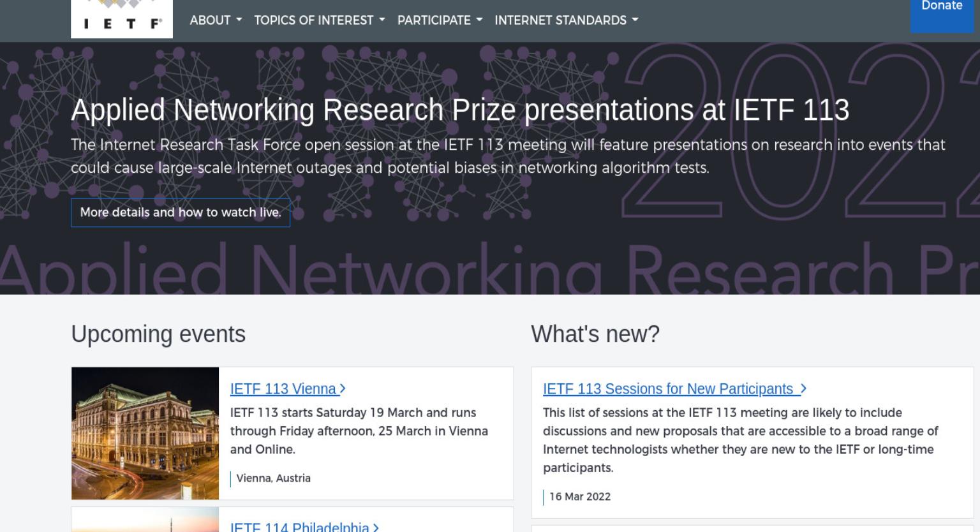Viewport: 980px width, 532px height.
Task: Click the Applied Networking Research Prize headline
Action: pos(460,110)
